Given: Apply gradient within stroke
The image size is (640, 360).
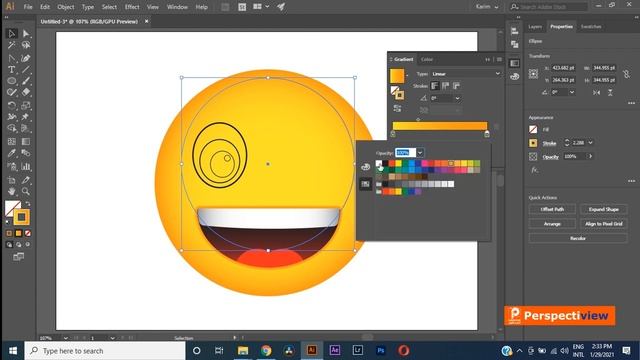Looking at the screenshot, I should pyautogui.click(x=435, y=86).
